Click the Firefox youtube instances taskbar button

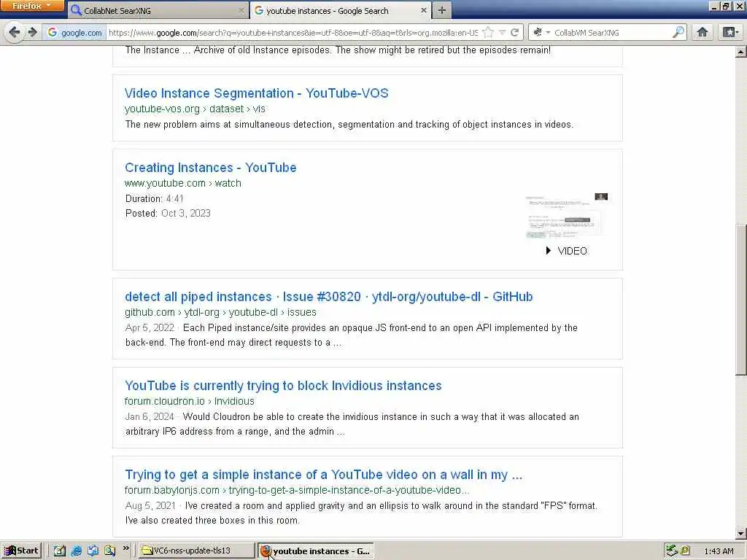(316, 551)
